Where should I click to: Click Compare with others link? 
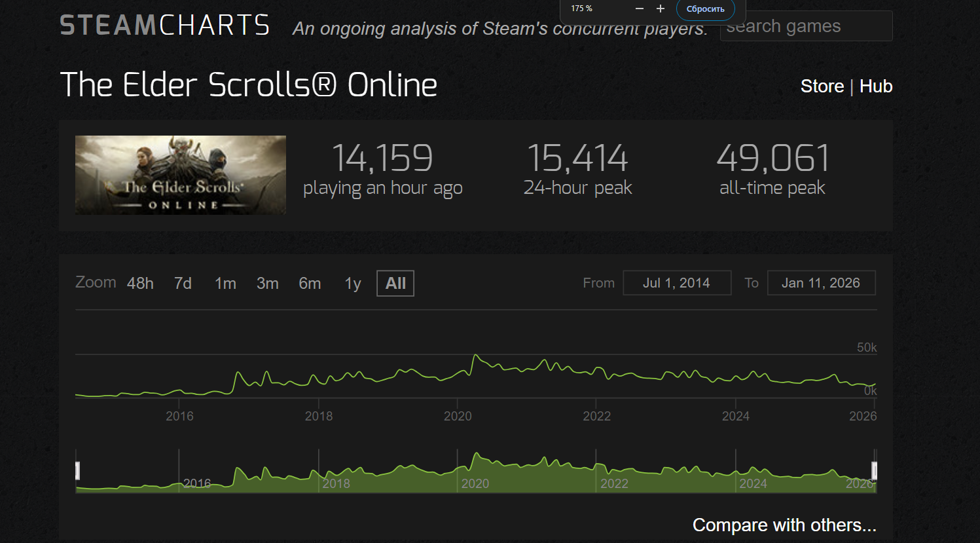[x=784, y=525]
